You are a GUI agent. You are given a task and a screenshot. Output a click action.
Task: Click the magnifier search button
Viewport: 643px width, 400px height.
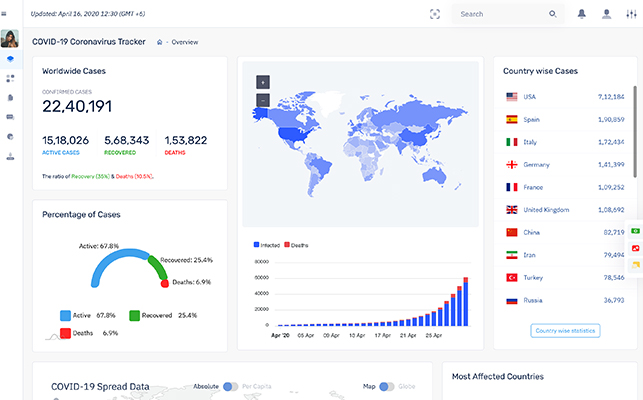point(553,14)
